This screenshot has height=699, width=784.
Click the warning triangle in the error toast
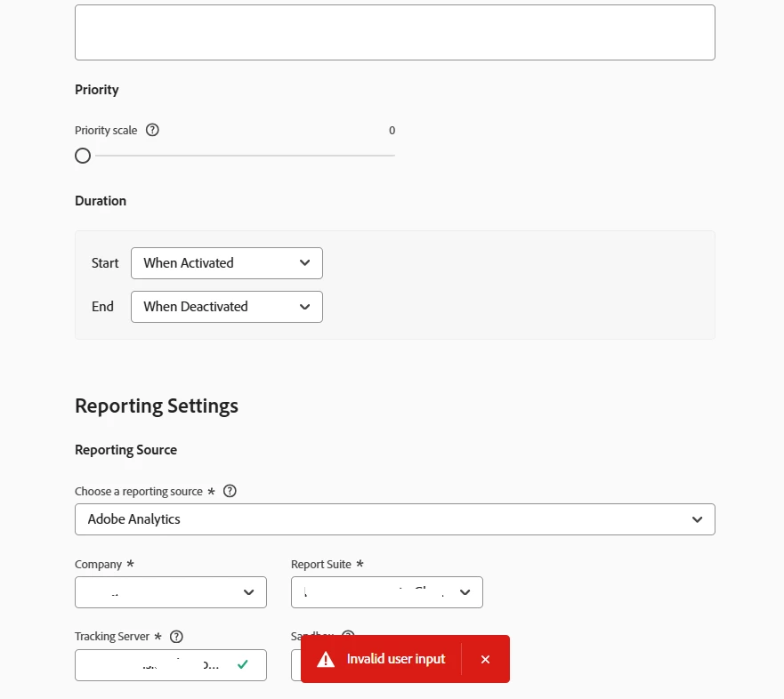point(326,660)
